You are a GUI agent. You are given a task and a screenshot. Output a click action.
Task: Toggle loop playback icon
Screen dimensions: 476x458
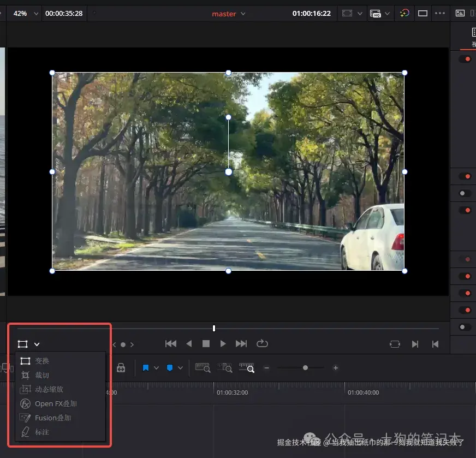tap(262, 343)
